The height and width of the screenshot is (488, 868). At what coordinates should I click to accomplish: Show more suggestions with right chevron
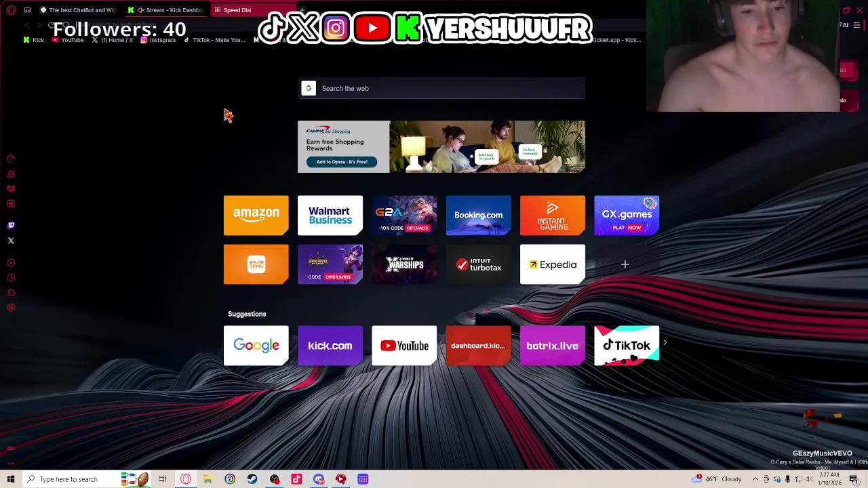[x=665, y=343]
